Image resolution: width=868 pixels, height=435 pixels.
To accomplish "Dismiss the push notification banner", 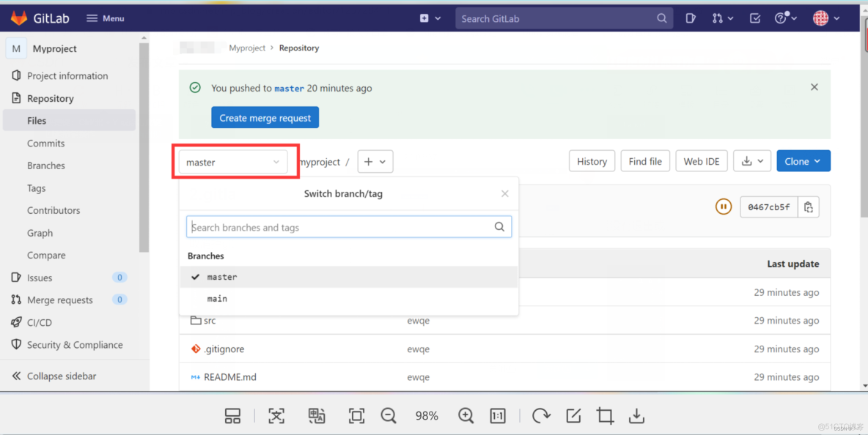I will pos(814,86).
